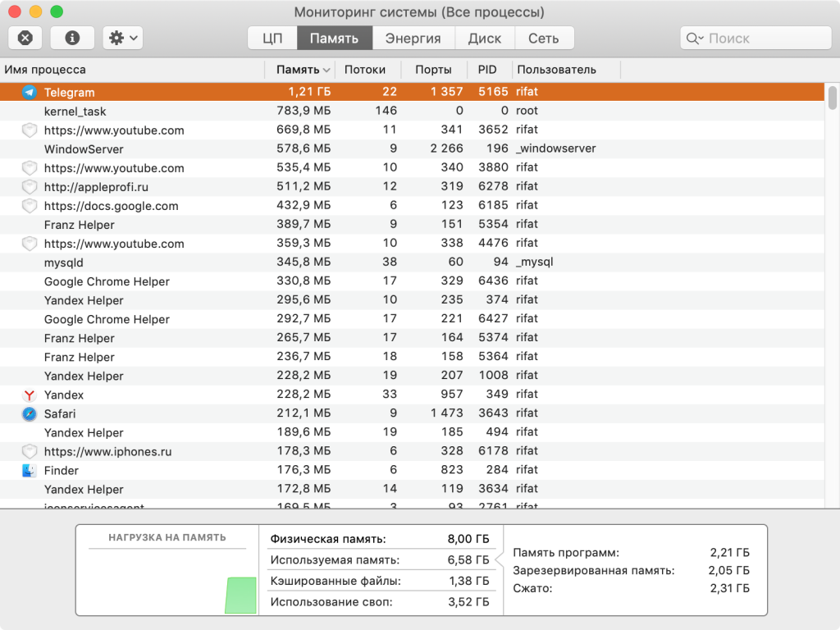
Task: Click the yellow minimize window button
Action: (x=36, y=11)
